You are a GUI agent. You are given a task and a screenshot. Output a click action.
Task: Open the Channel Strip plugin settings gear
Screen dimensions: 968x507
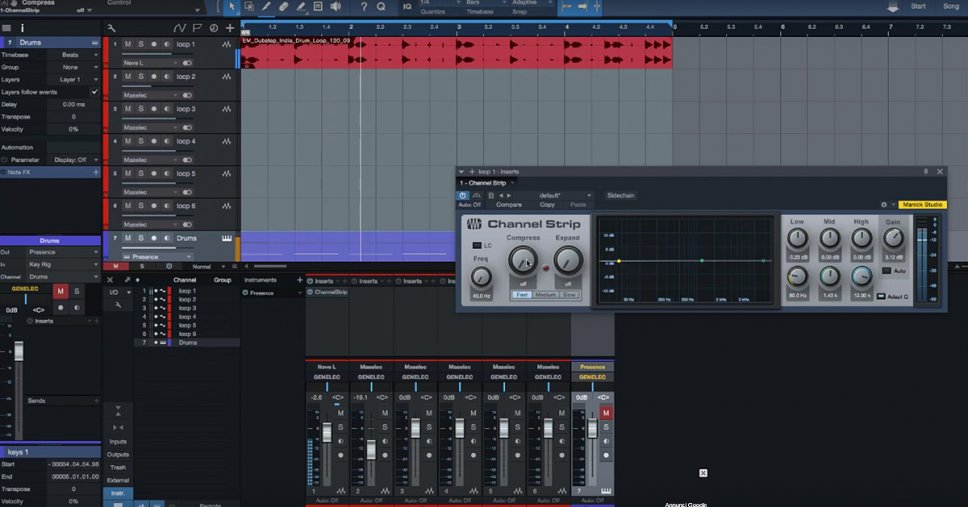coord(884,205)
